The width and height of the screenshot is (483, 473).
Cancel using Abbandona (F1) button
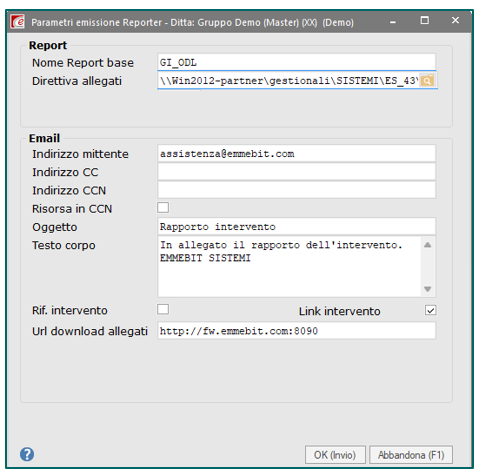[411, 455]
